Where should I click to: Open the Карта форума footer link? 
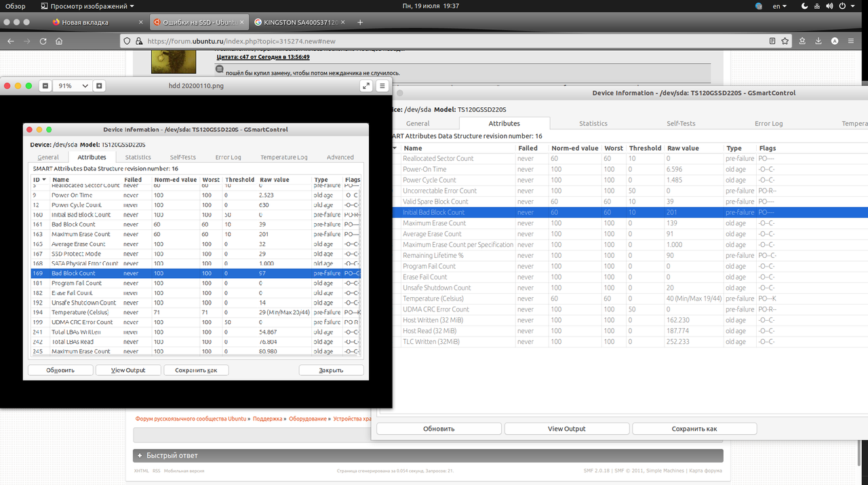(x=705, y=471)
